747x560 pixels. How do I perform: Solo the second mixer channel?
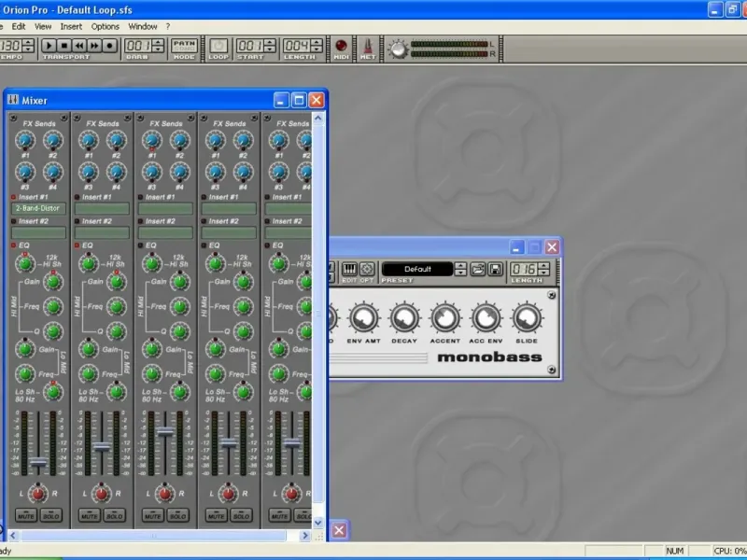coord(114,515)
